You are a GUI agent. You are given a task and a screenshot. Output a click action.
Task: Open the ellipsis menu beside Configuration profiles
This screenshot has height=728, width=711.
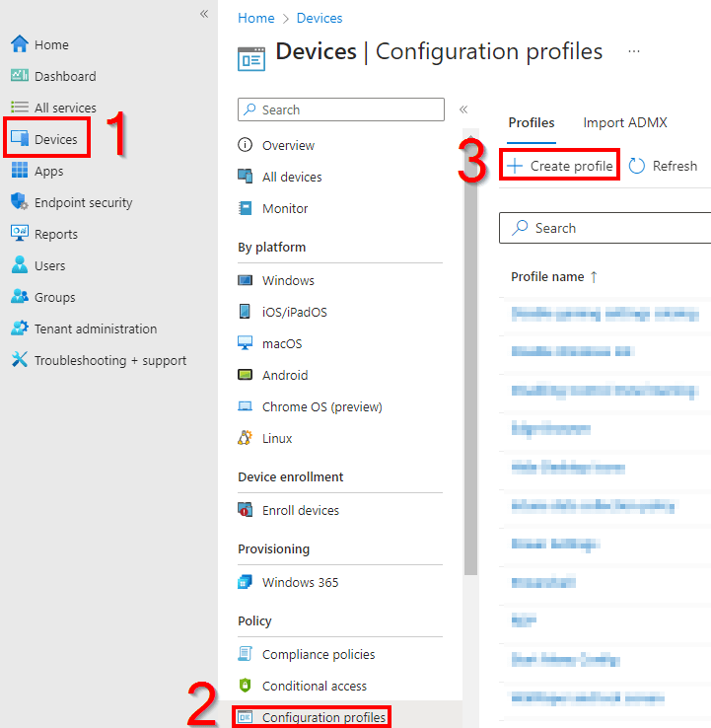634,51
